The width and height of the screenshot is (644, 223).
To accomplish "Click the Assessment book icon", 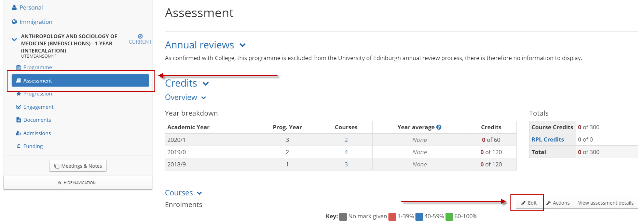I will point(19,81).
